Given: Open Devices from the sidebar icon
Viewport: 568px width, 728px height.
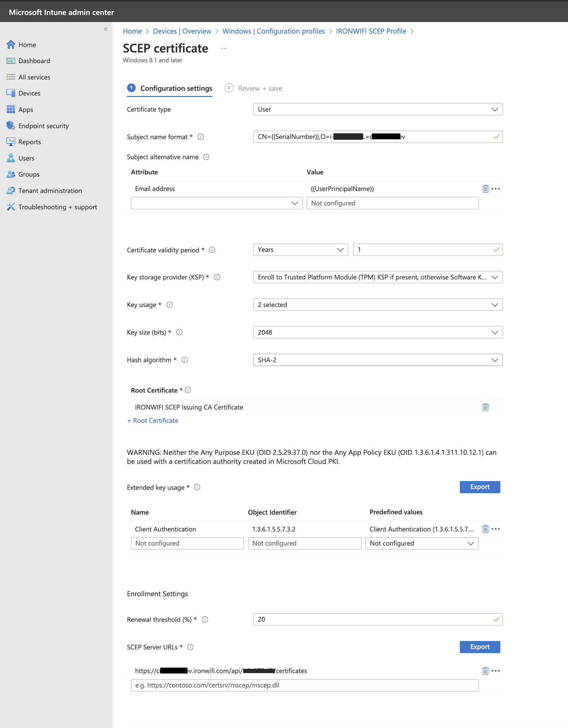Looking at the screenshot, I should [11, 93].
